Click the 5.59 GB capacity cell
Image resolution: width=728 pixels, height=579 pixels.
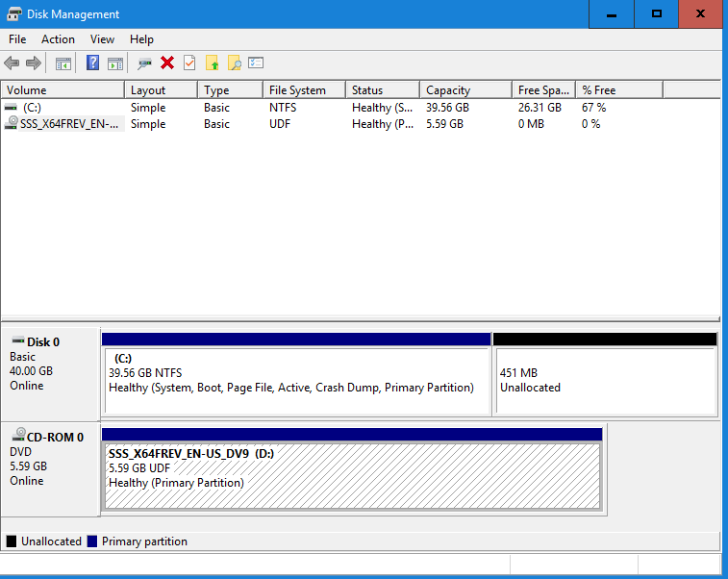pos(444,124)
